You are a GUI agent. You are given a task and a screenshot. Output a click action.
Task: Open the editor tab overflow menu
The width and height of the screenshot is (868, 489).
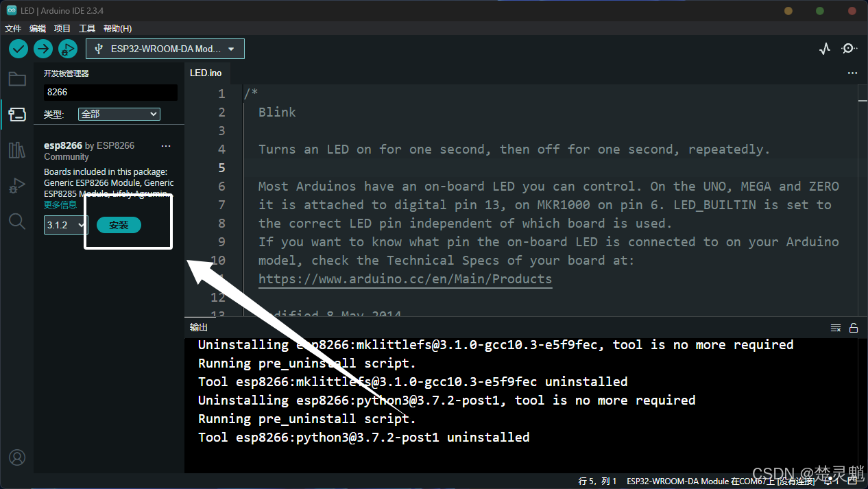(x=852, y=73)
